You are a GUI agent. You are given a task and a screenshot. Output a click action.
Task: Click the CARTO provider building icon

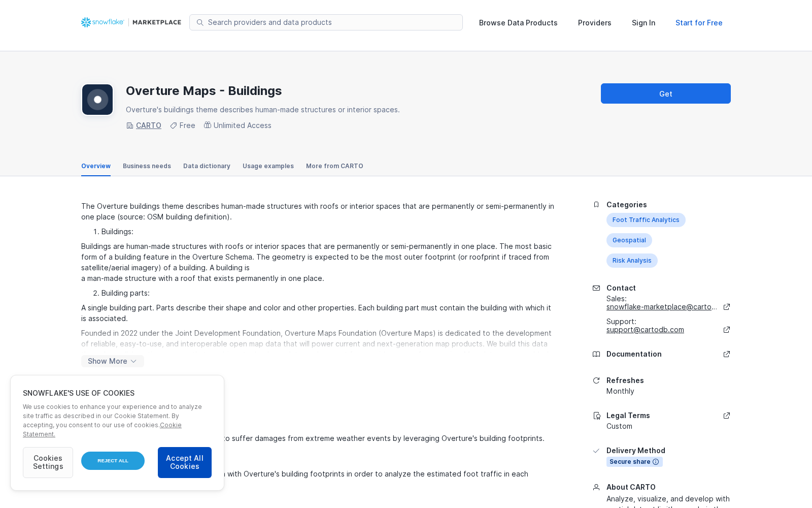pos(130,125)
